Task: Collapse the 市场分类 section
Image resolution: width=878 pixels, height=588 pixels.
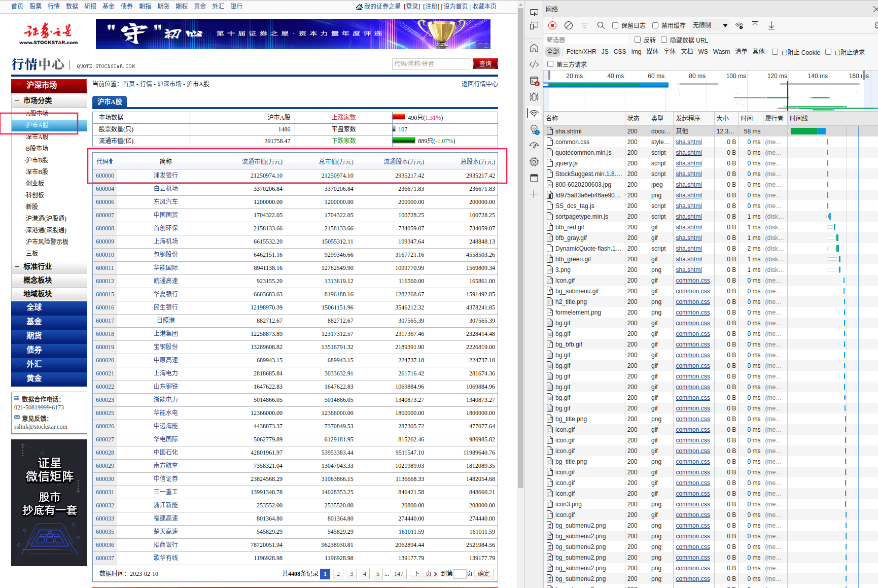Action: point(17,100)
